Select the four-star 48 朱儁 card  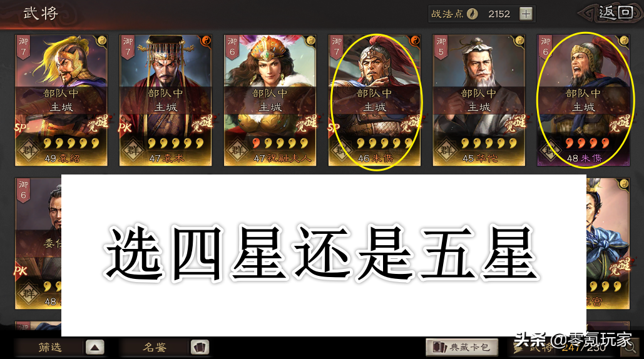point(583,101)
